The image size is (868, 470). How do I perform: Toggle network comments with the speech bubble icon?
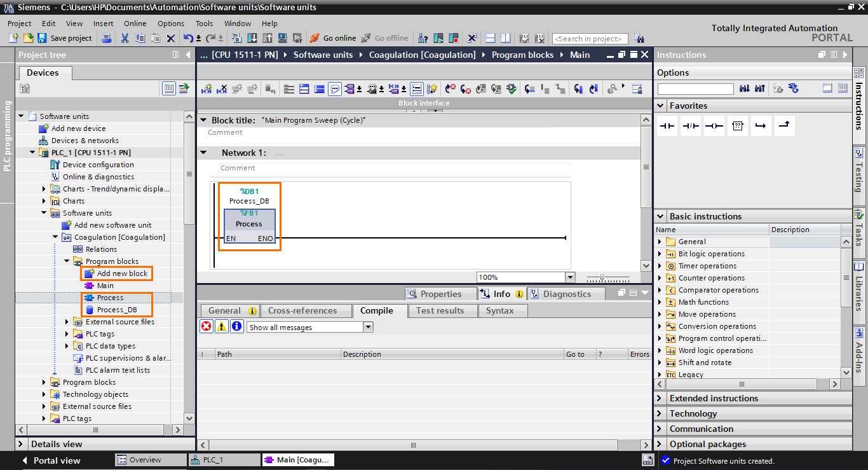(334, 88)
